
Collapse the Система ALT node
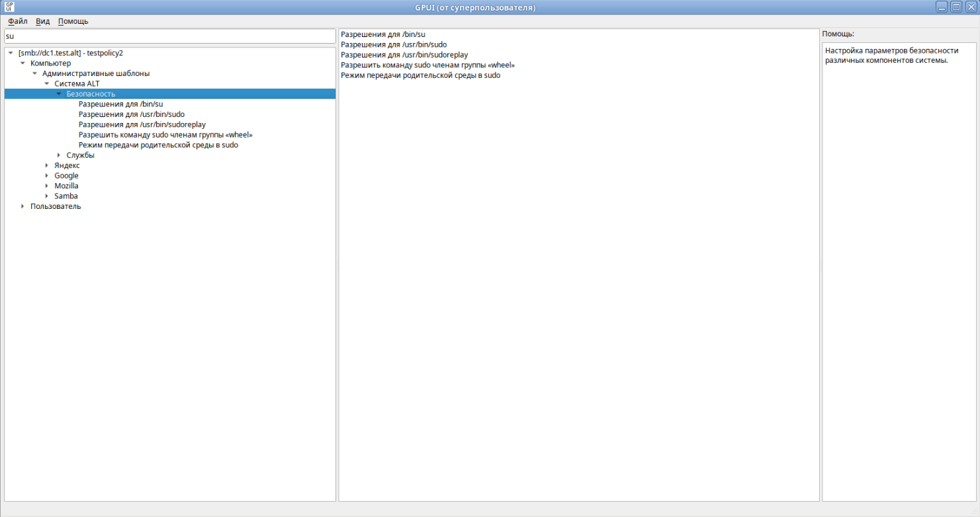click(46, 84)
